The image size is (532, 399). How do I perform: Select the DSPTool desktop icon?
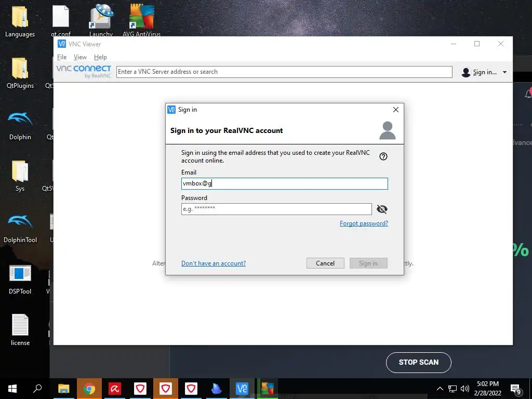coord(20,279)
